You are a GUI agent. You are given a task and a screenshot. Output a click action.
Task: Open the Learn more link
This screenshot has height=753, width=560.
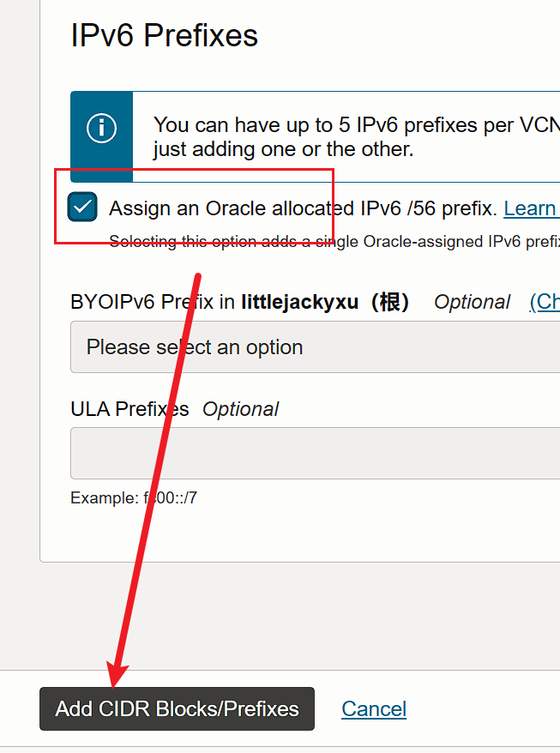pyautogui.click(x=531, y=208)
